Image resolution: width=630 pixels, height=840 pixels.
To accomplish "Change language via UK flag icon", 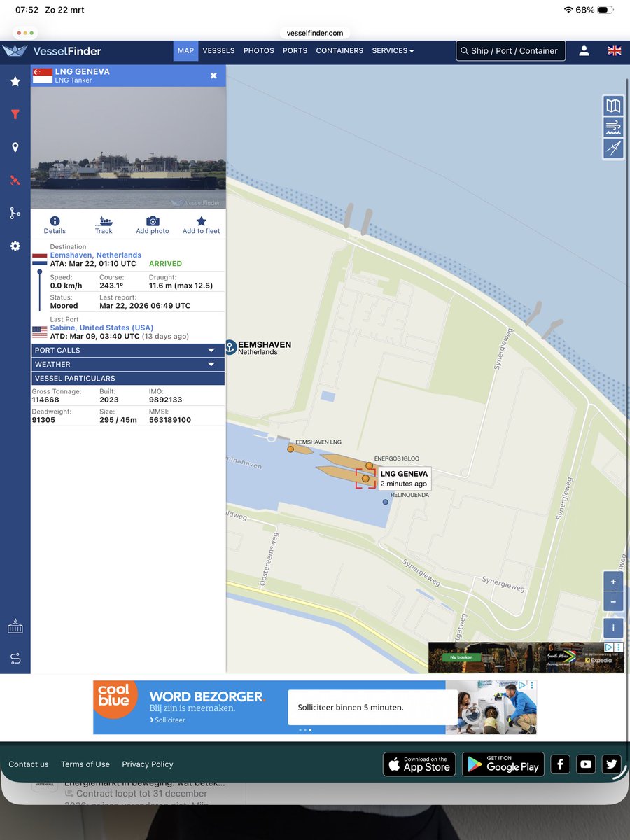I will click(x=615, y=50).
